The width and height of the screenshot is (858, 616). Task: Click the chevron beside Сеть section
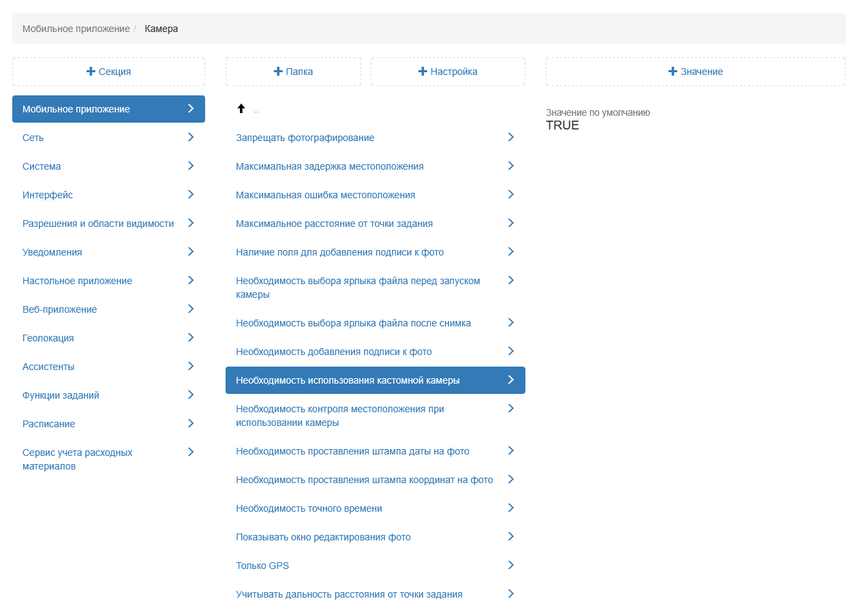tap(190, 138)
